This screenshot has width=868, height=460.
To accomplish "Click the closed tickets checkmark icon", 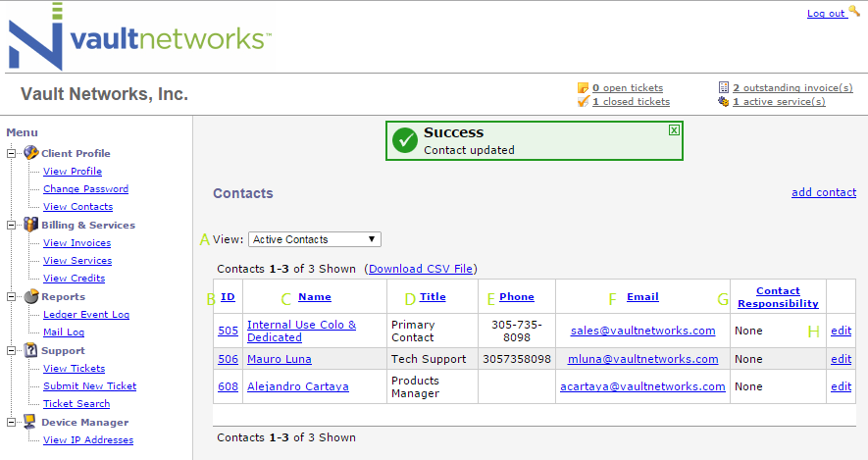I will pyautogui.click(x=583, y=101).
